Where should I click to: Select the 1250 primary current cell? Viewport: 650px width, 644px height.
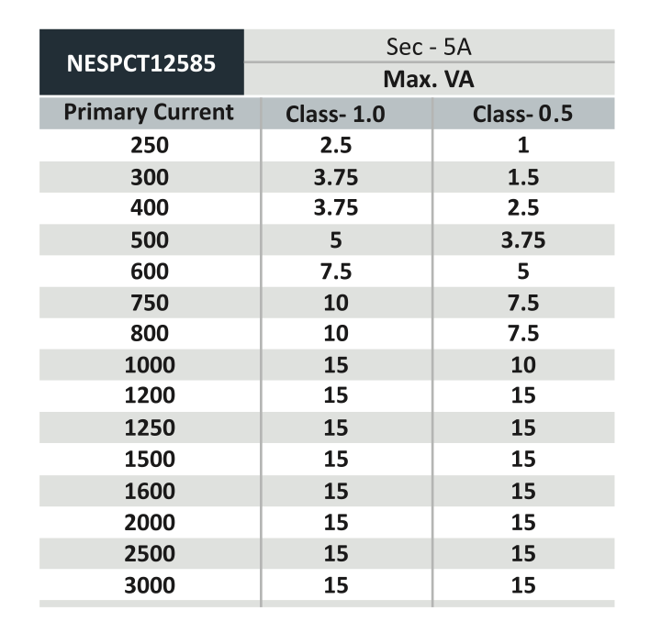[x=151, y=428]
